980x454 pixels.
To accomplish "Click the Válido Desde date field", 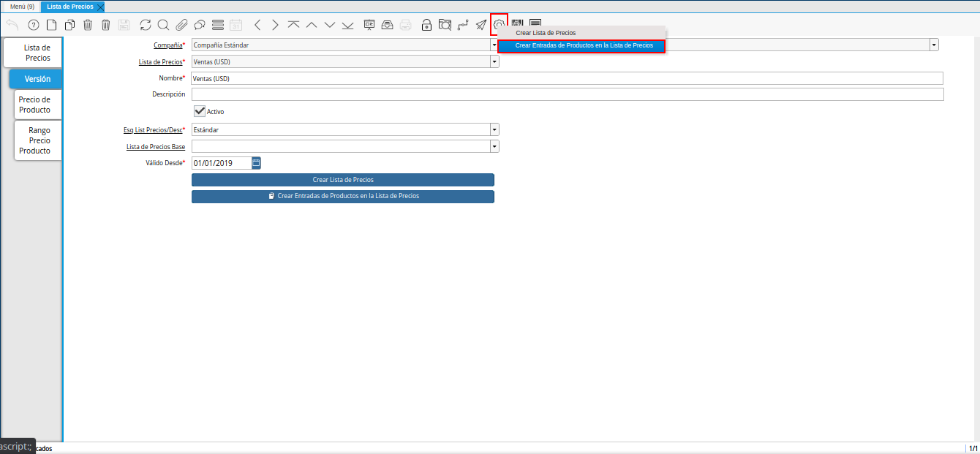I will 222,163.
